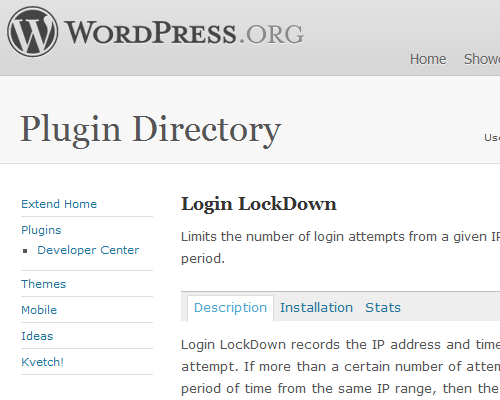The height and width of the screenshot is (400, 500).
Task: Open the Showcase navigation link
Action: coord(482,59)
